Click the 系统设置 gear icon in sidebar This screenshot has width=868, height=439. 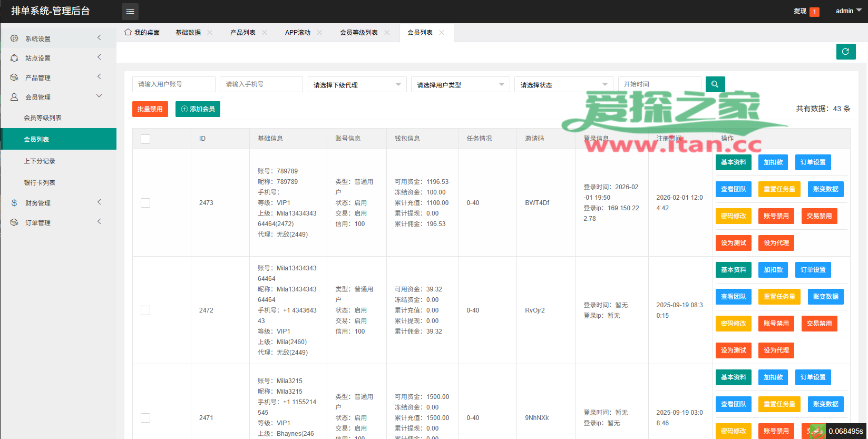pos(14,38)
